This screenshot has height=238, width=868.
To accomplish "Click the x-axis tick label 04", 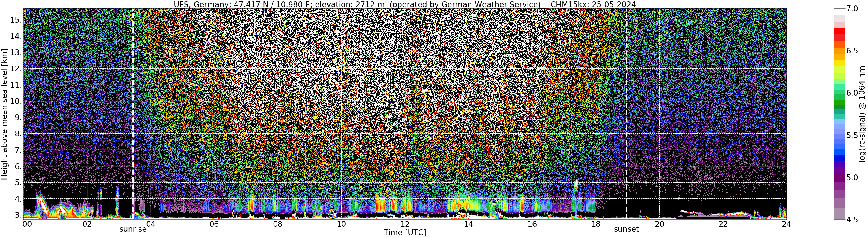I will (x=151, y=224).
